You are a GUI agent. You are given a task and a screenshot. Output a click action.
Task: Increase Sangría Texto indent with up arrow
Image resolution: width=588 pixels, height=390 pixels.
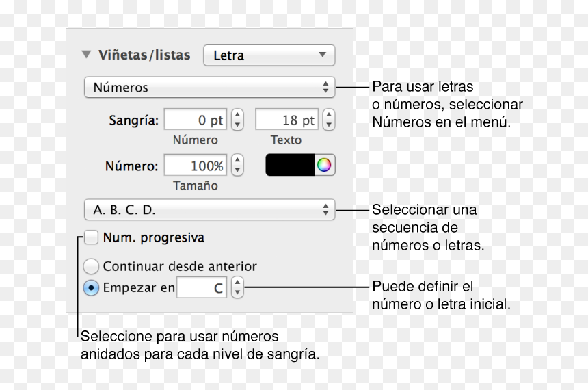pyautogui.click(x=329, y=114)
